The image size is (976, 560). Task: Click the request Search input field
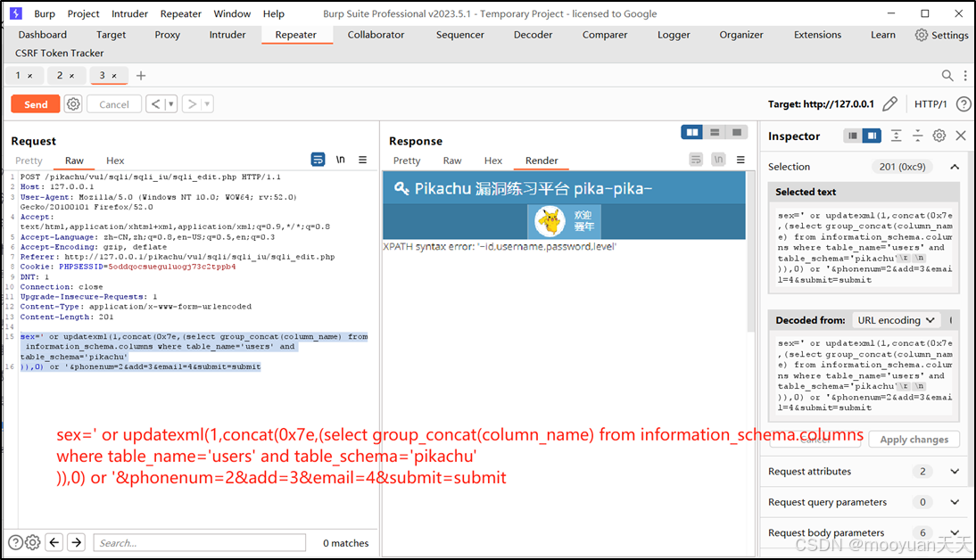(199, 542)
